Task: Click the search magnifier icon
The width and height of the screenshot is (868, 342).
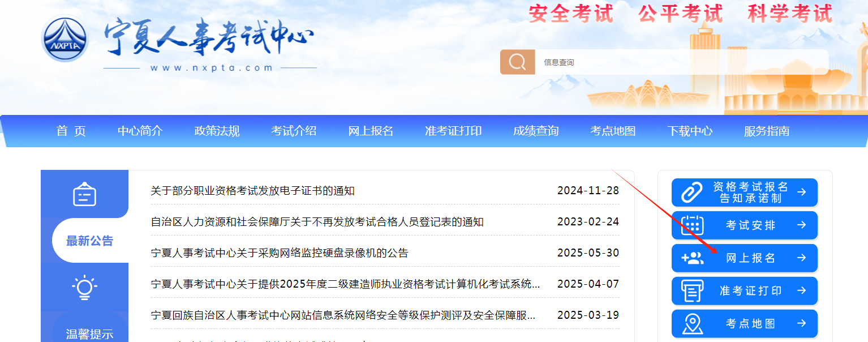Action: pyautogui.click(x=517, y=61)
